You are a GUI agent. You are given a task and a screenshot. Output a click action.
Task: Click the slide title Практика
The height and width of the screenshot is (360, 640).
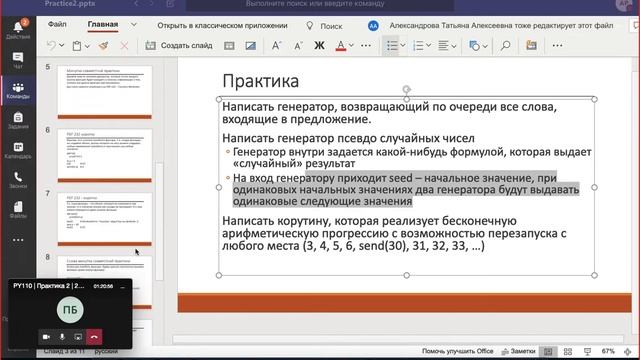coord(260,81)
